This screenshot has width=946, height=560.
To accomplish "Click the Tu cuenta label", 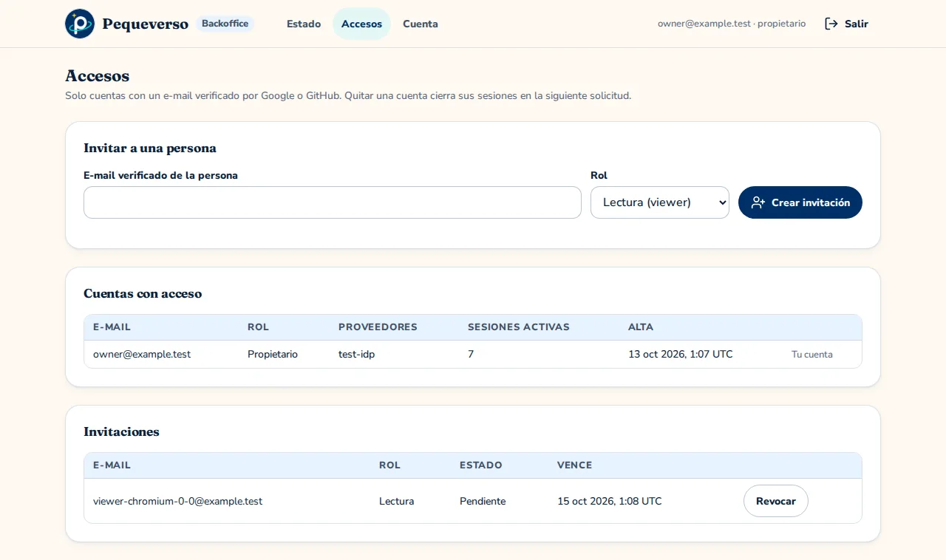I will point(812,354).
